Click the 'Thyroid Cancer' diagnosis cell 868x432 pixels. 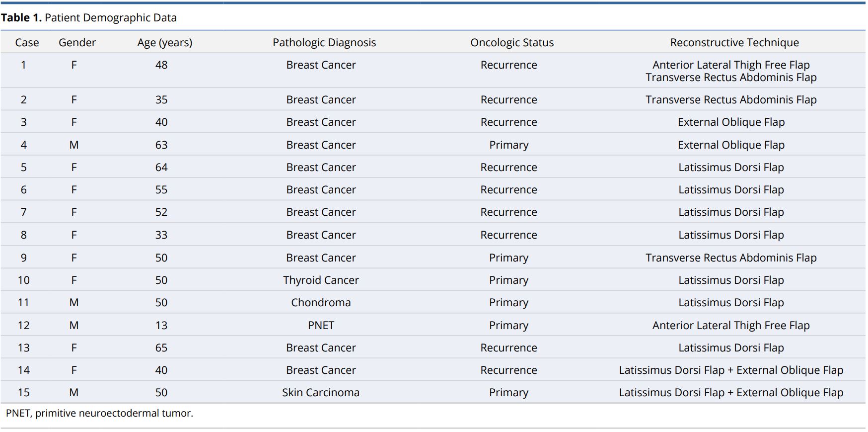321,280
